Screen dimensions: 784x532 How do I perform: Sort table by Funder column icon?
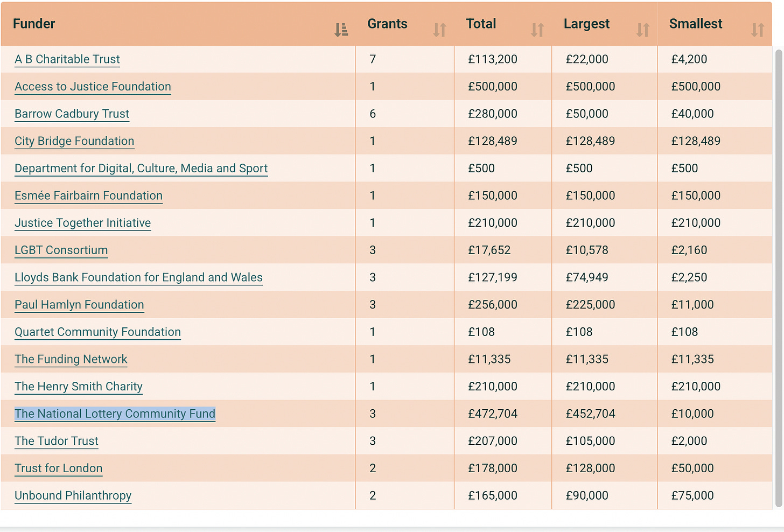click(341, 30)
